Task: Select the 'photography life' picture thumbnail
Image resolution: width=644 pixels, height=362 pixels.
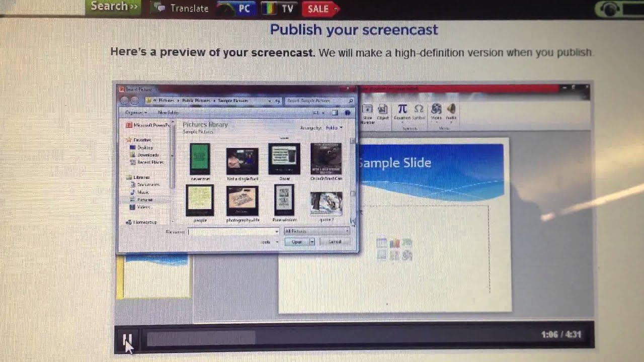Action: [242, 201]
